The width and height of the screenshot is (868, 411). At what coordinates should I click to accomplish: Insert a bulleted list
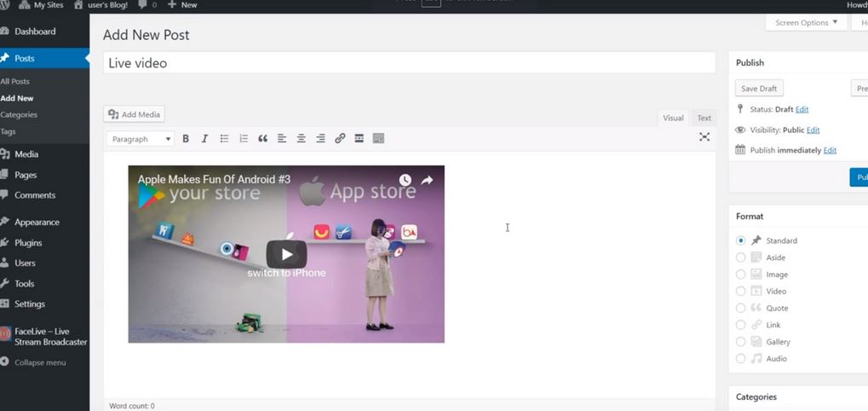pyautogui.click(x=224, y=138)
